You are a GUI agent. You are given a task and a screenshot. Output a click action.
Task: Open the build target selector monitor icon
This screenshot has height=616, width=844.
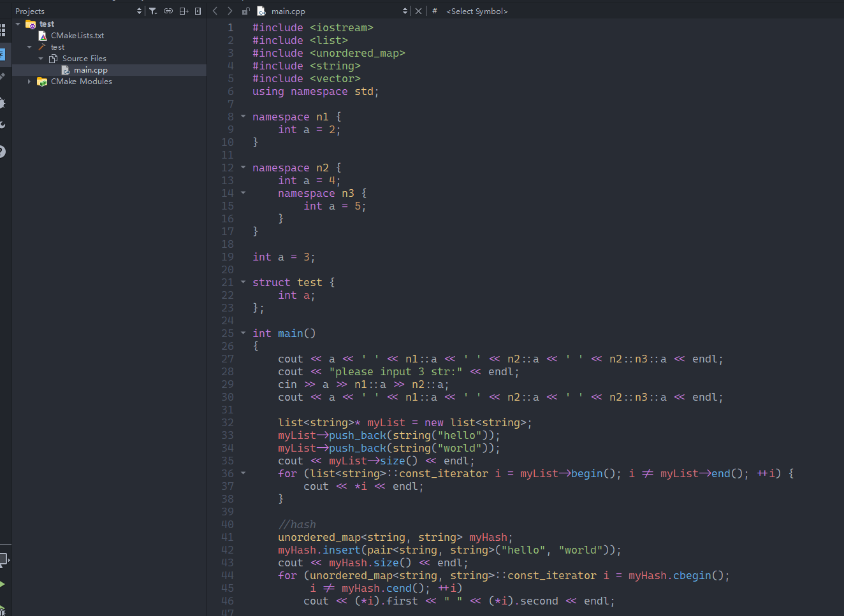(x=4, y=559)
